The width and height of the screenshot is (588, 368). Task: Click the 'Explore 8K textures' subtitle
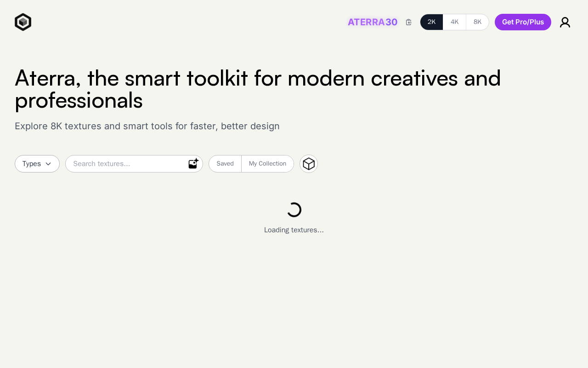[147, 126]
